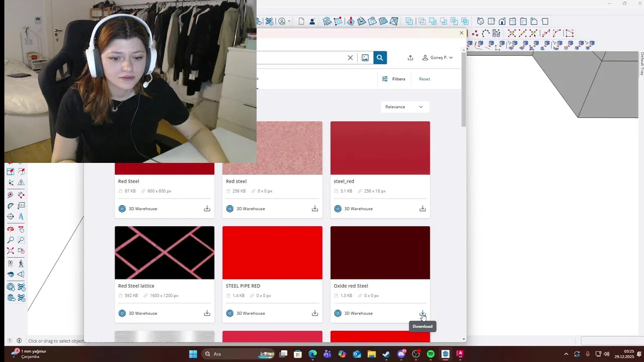Click the Red Steel lattice title
This screenshot has width=644, height=362.
click(x=136, y=286)
